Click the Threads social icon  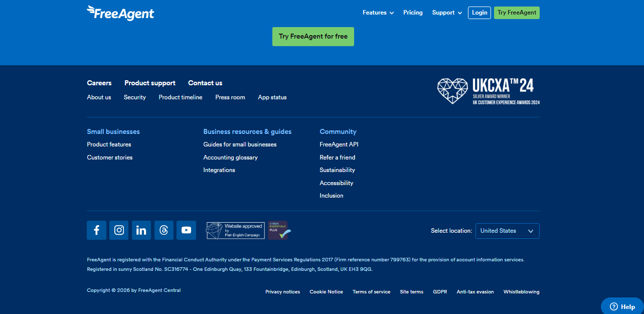point(164,230)
